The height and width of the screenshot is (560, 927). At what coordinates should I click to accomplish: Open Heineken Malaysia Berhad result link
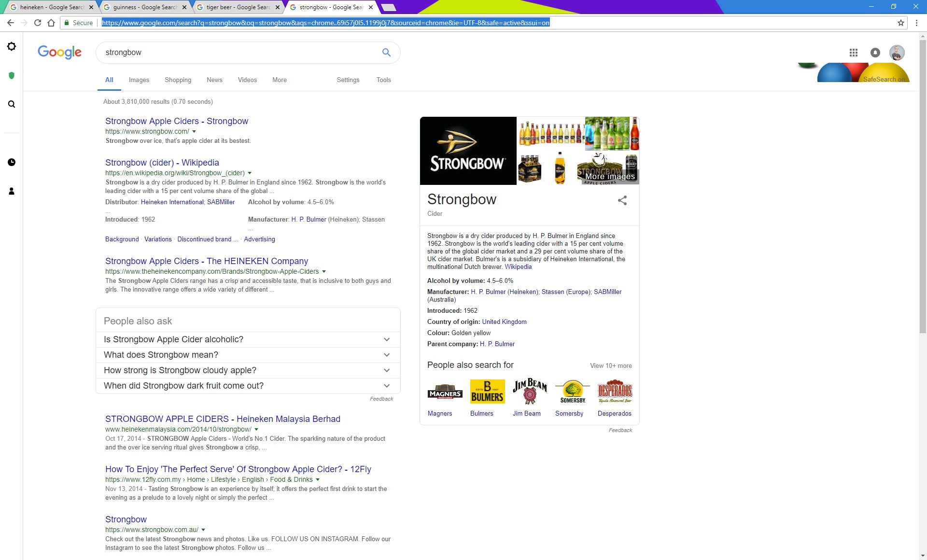(223, 419)
